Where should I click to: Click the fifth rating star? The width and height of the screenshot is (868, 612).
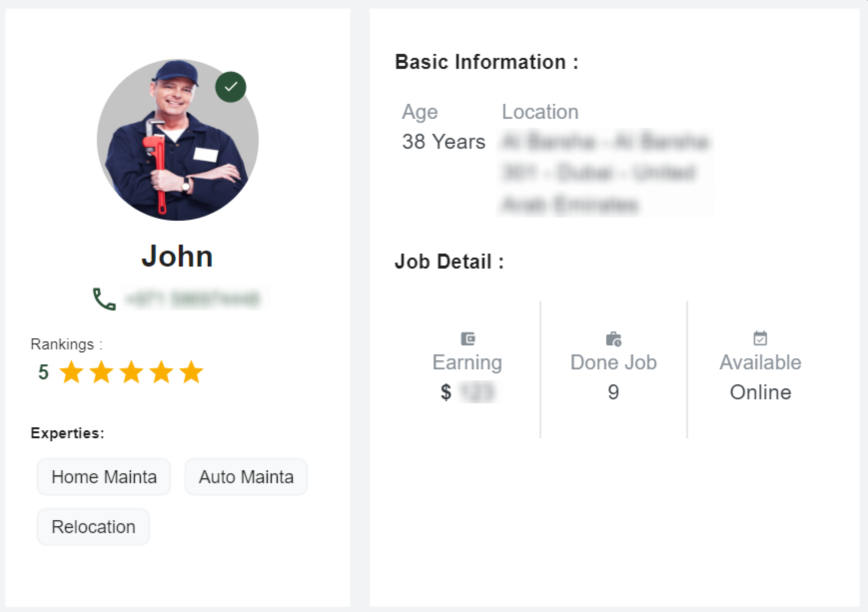(x=191, y=372)
